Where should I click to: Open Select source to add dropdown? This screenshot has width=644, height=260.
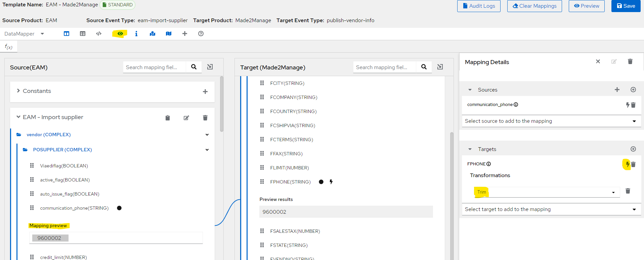coord(551,121)
